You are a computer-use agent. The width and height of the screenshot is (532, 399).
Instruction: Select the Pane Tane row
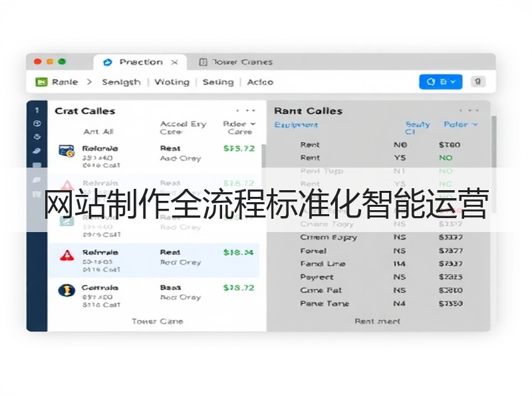pos(380,304)
